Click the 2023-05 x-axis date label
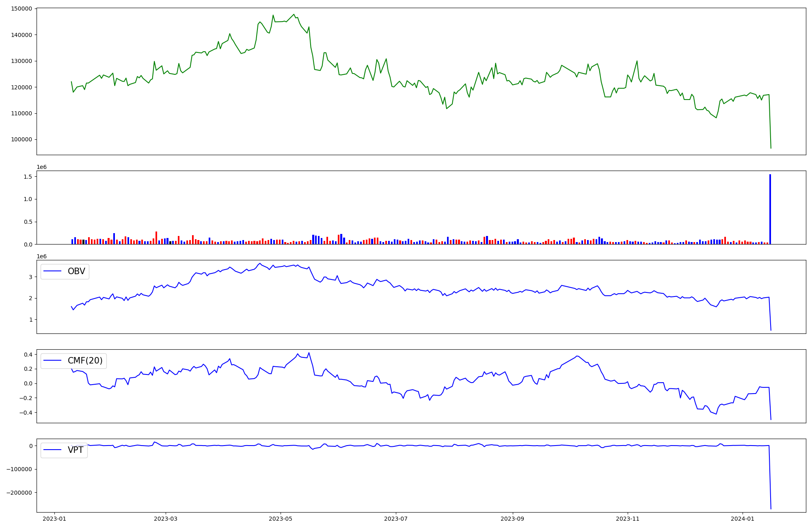The height and width of the screenshot is (528, 812). tap(281, 519)
